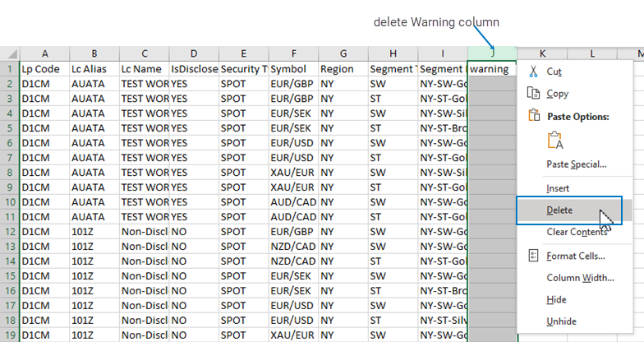Click the Lp Code header cell

pyautogui.click(x=44, y=69)
